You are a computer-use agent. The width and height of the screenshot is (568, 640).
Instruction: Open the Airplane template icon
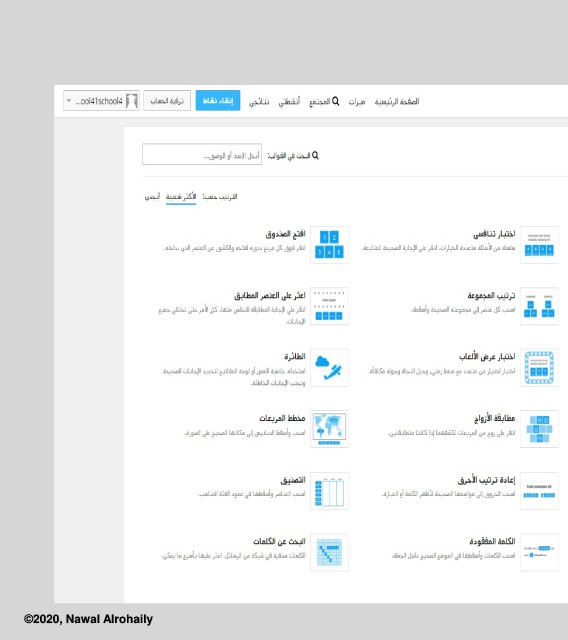point(329,368)
